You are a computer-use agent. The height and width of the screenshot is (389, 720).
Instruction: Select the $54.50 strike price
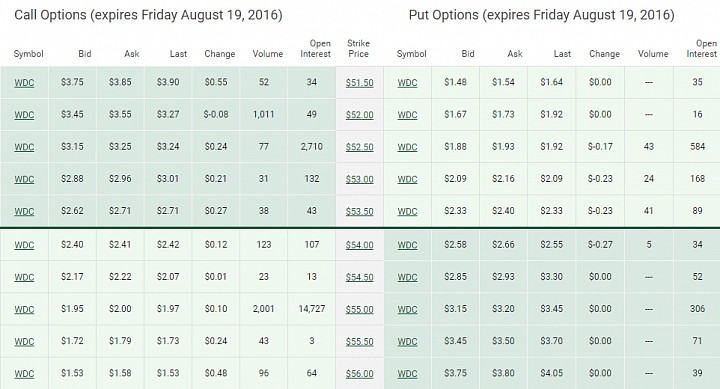pyautogui.click(x=359, y=277)
